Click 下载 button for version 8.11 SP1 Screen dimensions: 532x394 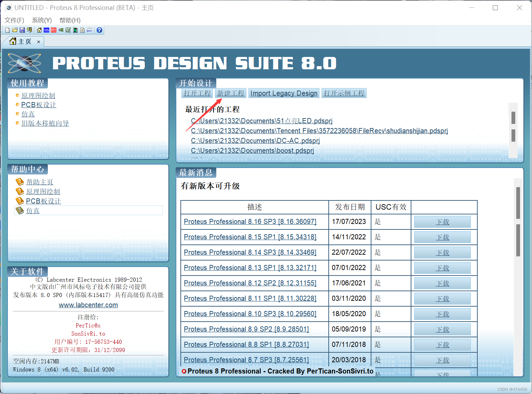tap(442, 299)
